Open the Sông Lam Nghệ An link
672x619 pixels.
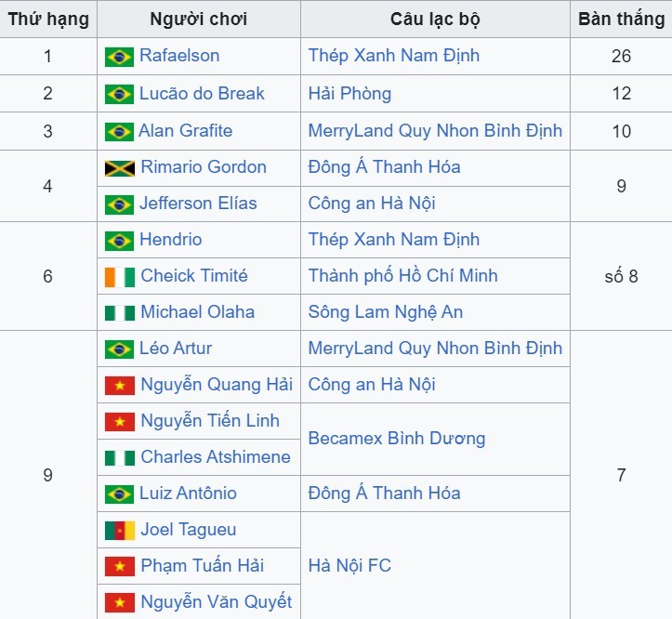coord(385,312)
